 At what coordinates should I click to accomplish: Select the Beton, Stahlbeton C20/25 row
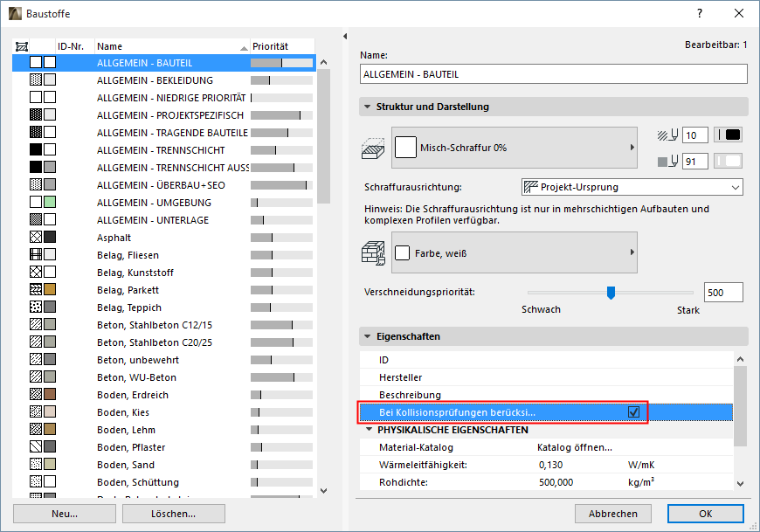click(164, 342)
